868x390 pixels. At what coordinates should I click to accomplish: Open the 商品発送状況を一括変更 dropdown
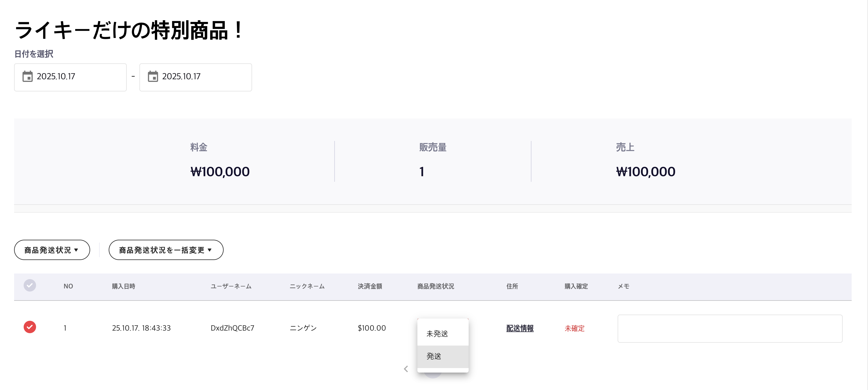coord(166,250)
